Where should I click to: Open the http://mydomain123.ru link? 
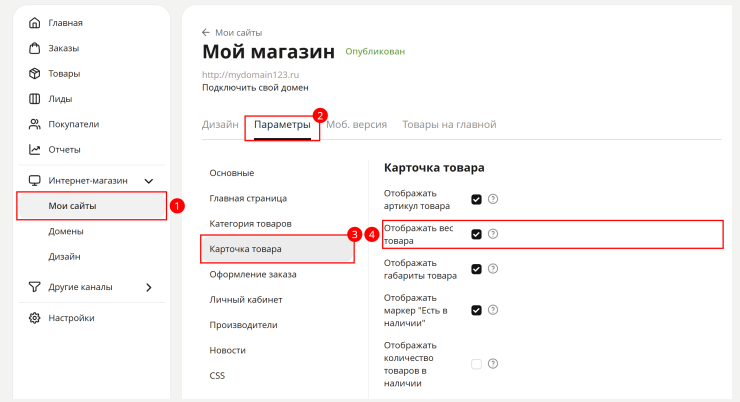click(x=251, y=75)
